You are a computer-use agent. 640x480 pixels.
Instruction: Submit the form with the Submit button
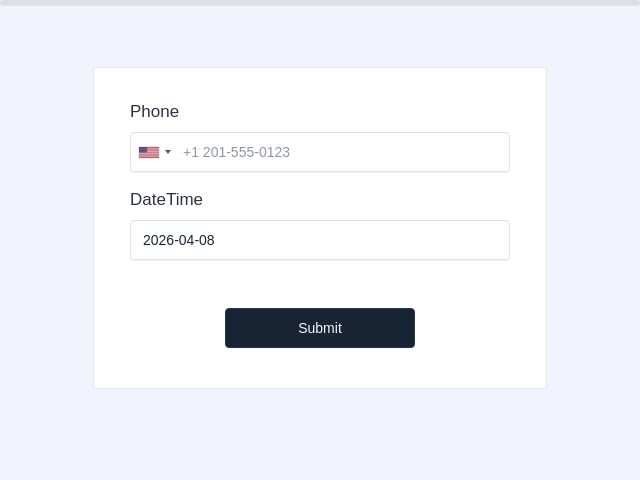point(320,328)
